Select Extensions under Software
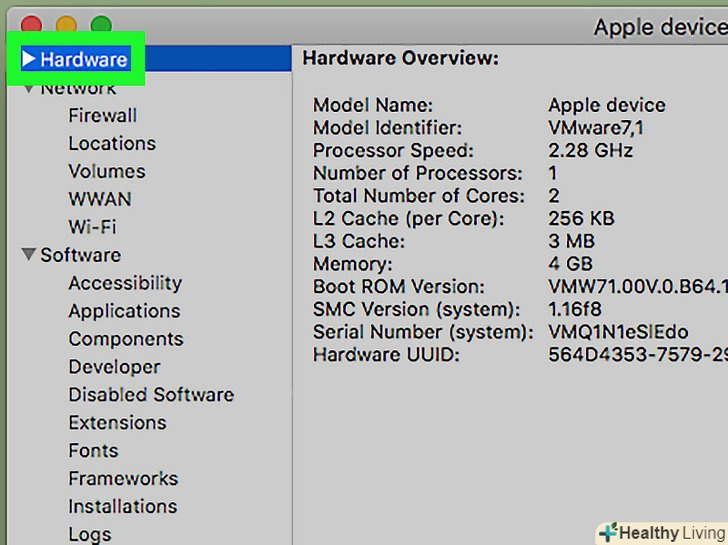 click(116, 423)
